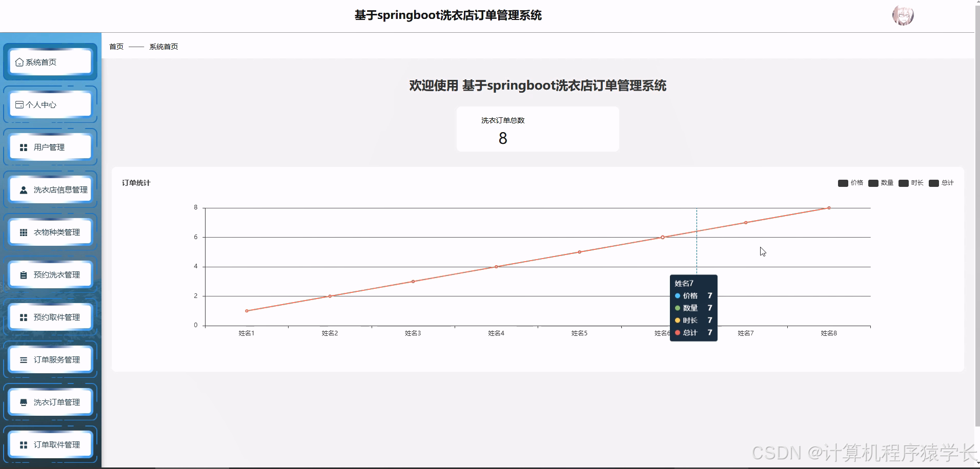
Task: Toggle the 总计 series in the legend
Action: (x=941, y=183)
